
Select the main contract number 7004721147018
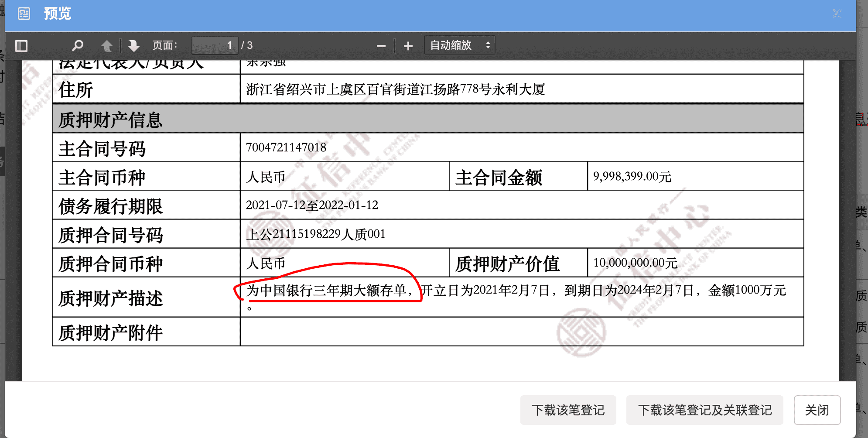pos(286,147)
